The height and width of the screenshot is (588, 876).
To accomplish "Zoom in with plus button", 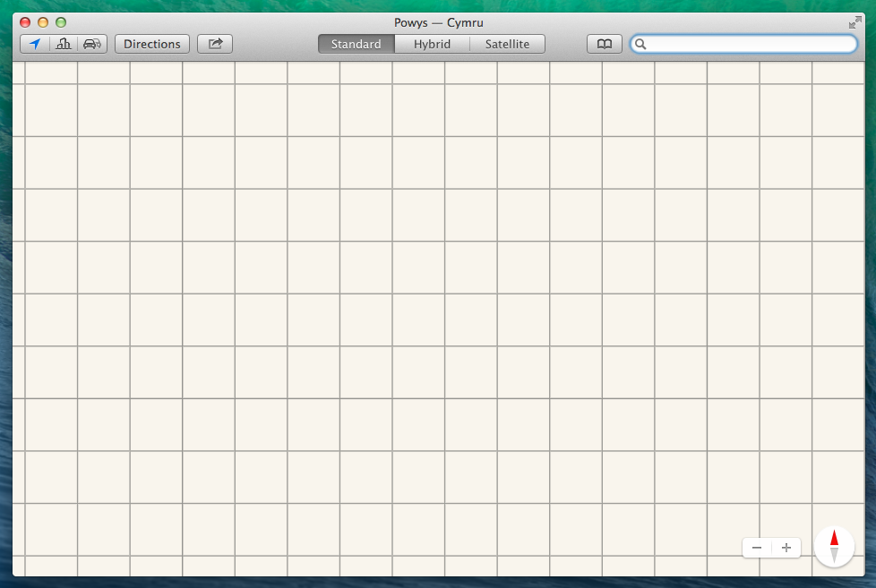I will click(786, 548).
